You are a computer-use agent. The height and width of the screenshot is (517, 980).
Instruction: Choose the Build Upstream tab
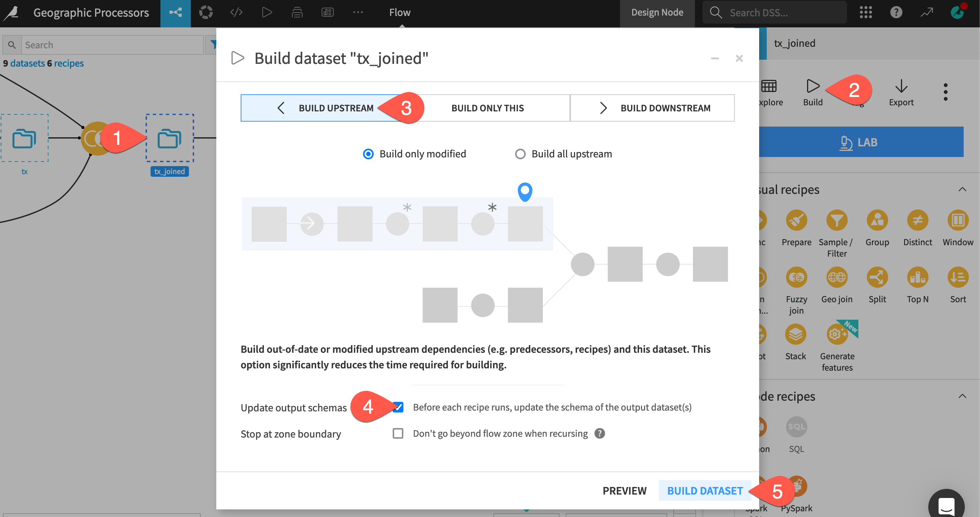(x=323, y=108)
